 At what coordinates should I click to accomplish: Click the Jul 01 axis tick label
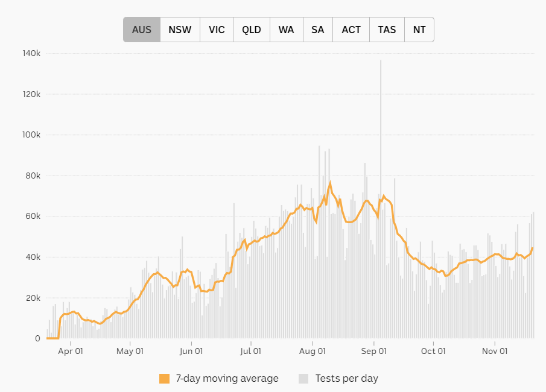(x=250, y=351)
